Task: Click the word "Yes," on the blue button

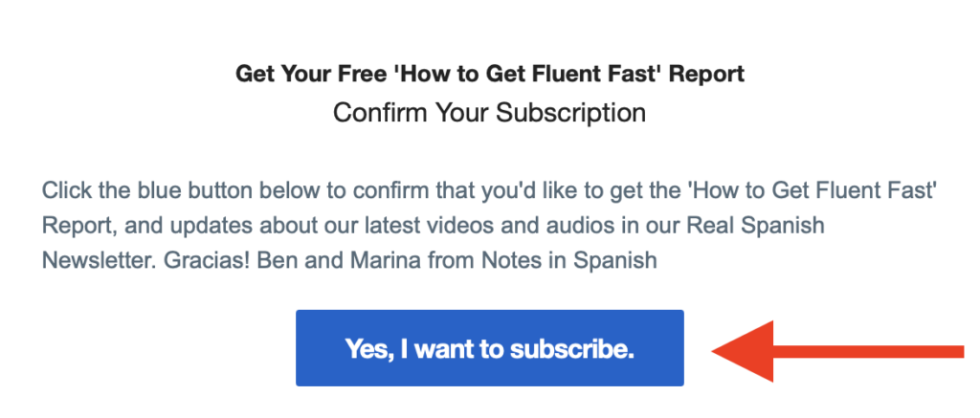Action: 369,349
